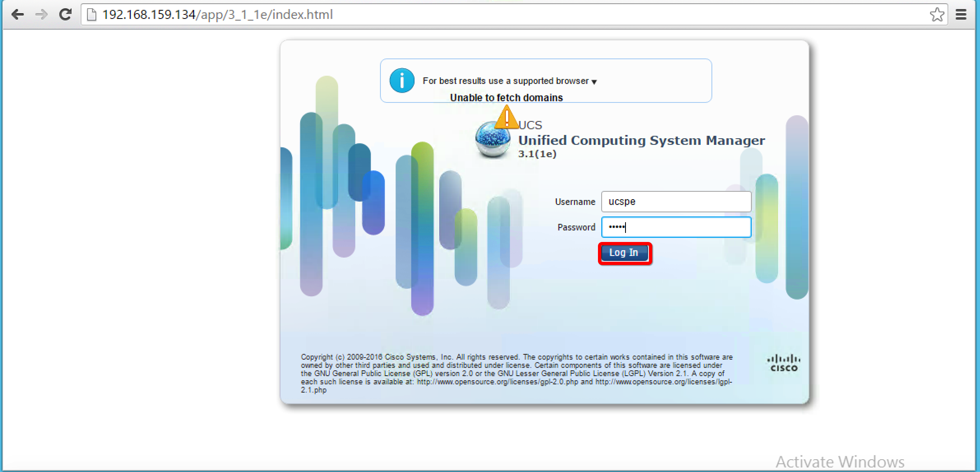This screenshot has width=980, height=472.
Task: Click the Cisco logo
Action: click(x=784, y=363)
